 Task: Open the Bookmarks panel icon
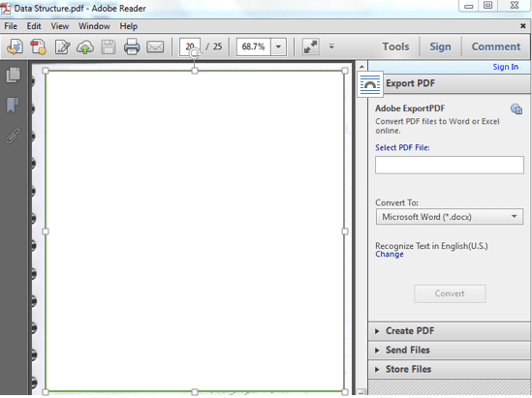(13, 106)
